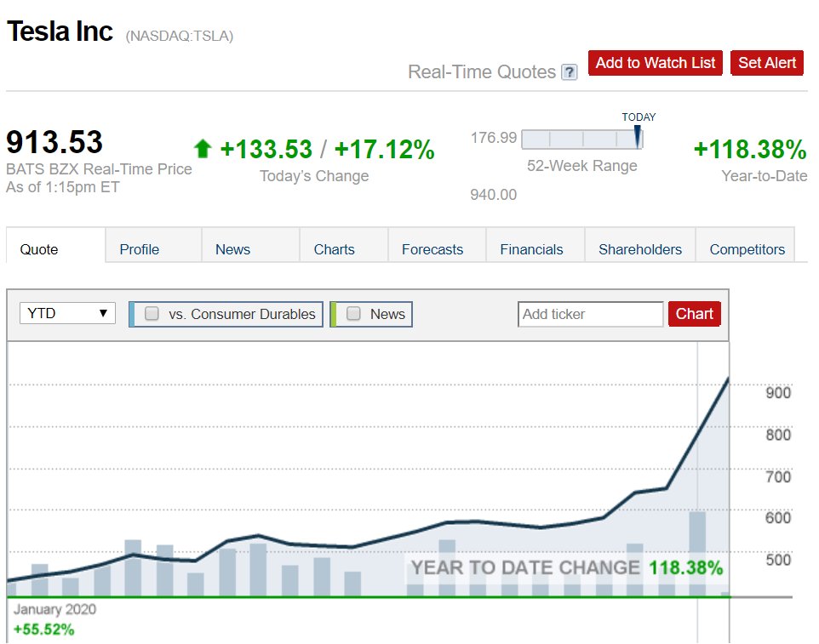819x644 pixels.
Task: Click the green up arrow beside today's change
Action: (x=203, y=149)
